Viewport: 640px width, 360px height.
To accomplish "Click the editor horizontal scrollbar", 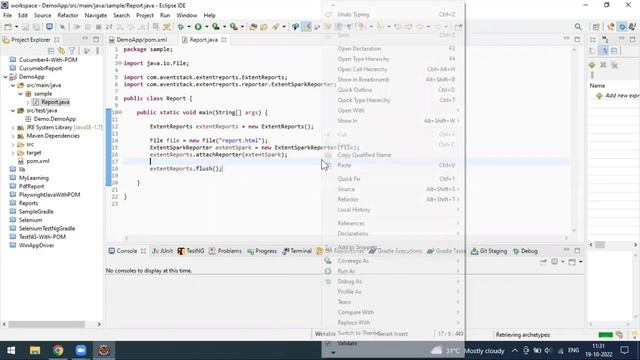I will [346, 238].
